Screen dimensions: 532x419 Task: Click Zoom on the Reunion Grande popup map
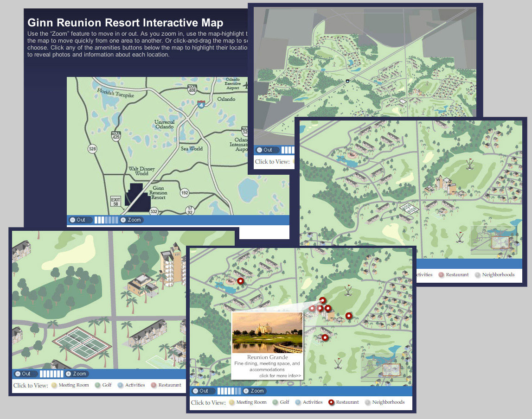tap(254, 391)
